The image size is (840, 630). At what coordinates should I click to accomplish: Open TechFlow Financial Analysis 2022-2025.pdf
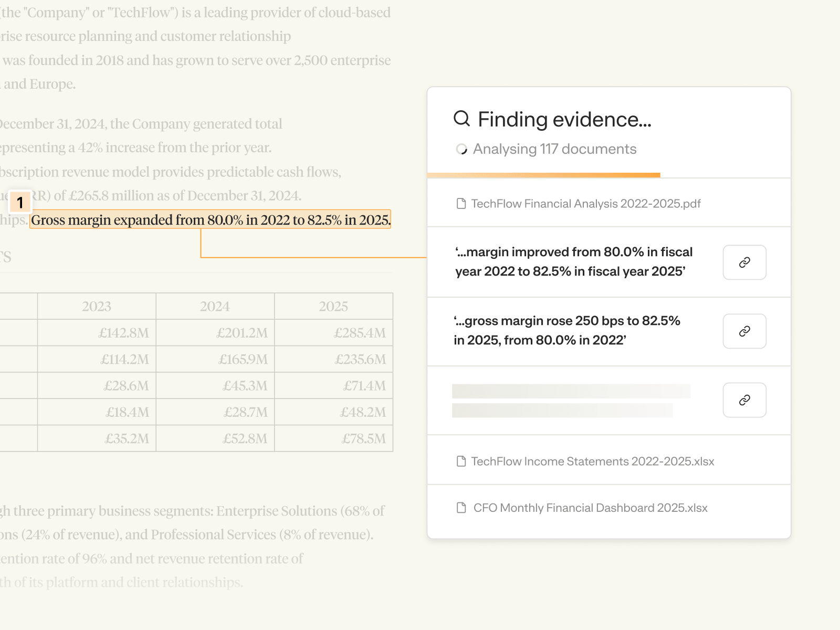click(609, 203)
